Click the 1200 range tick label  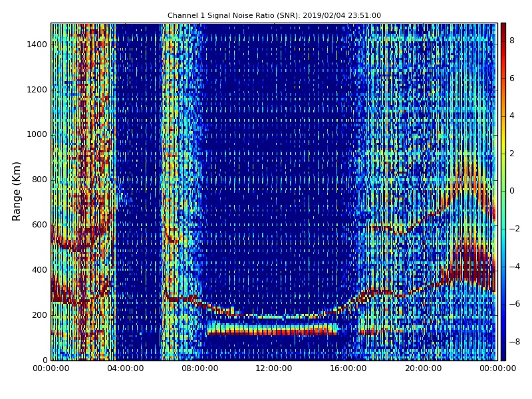[37, 90]
